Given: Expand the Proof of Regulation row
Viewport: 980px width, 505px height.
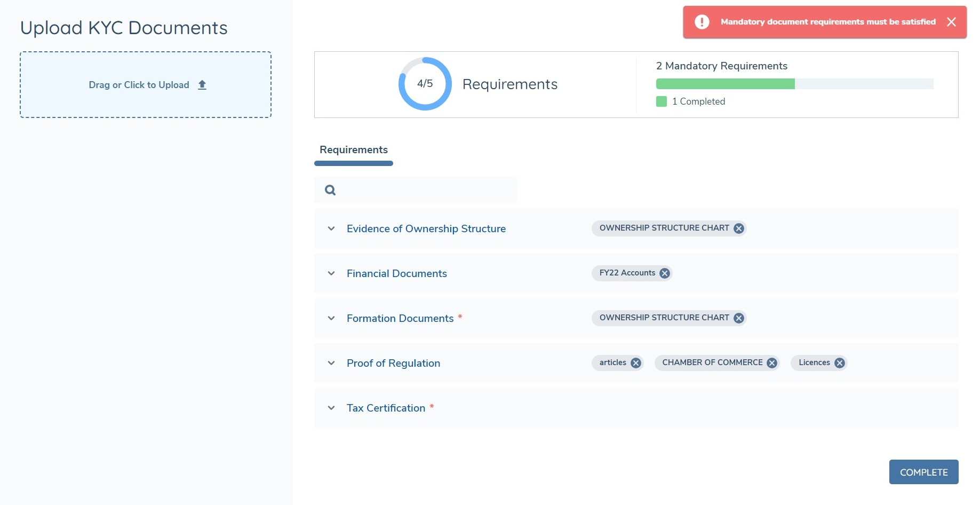Looking at the screenshot, I should tap(331, 363).
